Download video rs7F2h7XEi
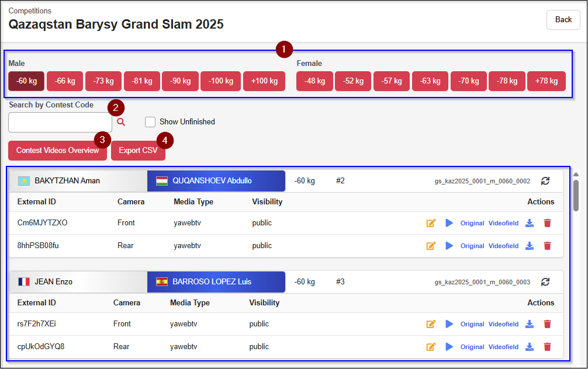The image size is (588, 369). [x=530, y=324]
